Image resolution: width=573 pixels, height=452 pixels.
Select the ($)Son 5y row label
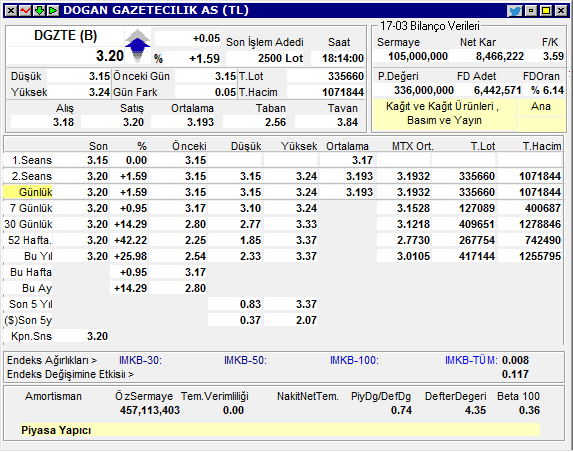click(x=28, y=320)
